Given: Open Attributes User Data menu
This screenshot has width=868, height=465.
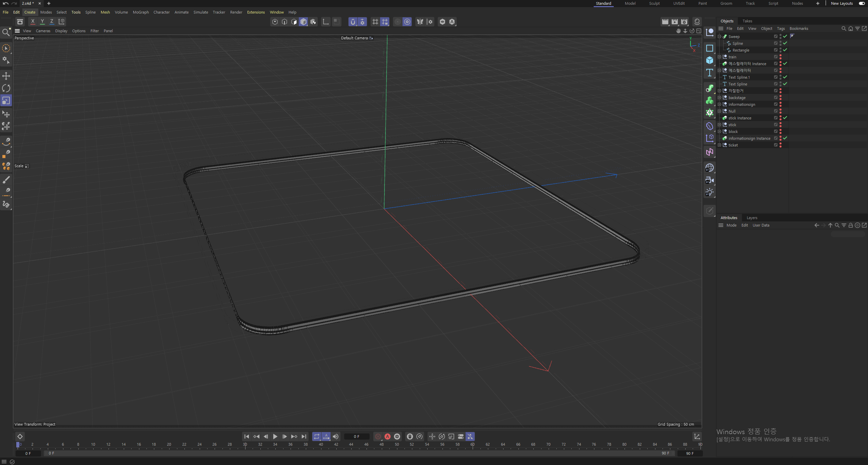Looking at the screenshot, I should click(x=761, y=225).
